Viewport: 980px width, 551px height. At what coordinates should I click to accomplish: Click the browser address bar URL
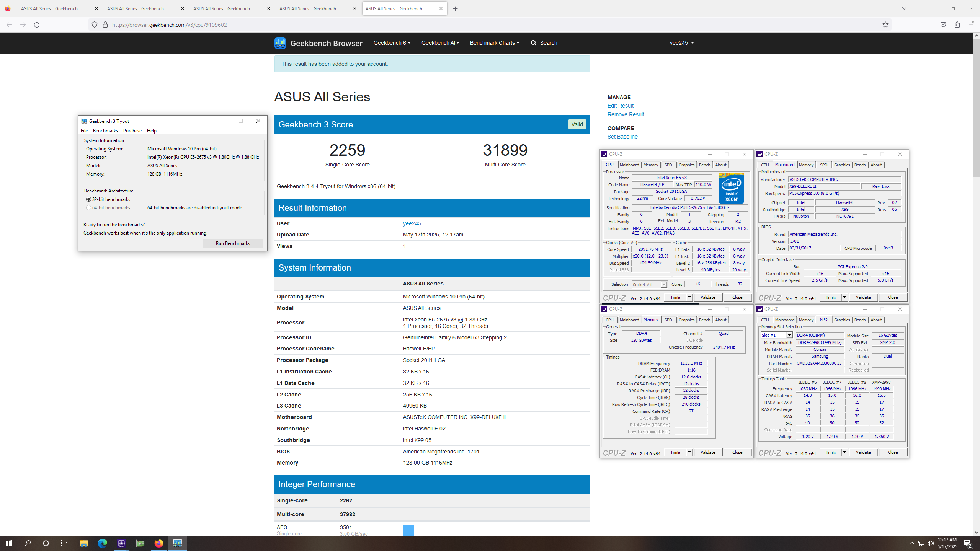[170, 25]
